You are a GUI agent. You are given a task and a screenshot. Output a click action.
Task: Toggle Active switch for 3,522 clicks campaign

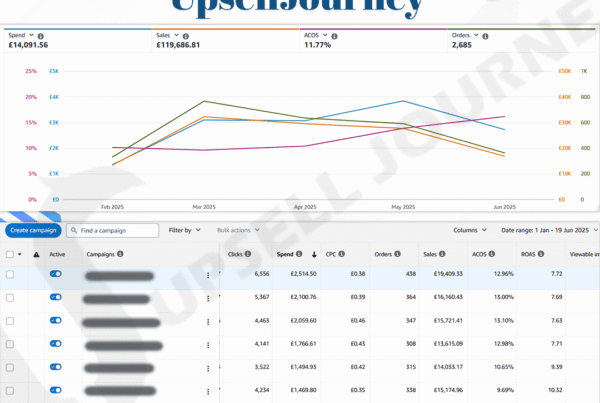[x=56, y=367]
